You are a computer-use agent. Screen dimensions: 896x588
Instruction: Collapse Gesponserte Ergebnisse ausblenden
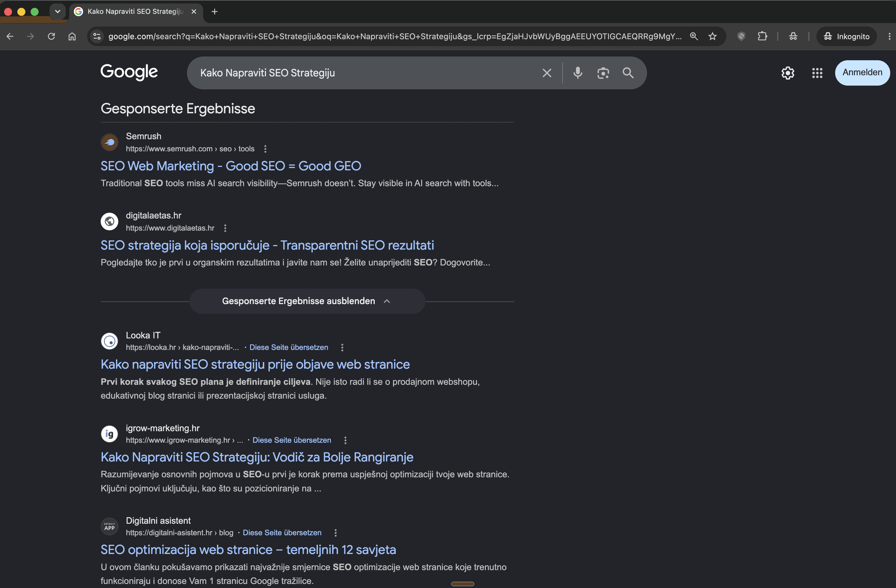point(307,301)
